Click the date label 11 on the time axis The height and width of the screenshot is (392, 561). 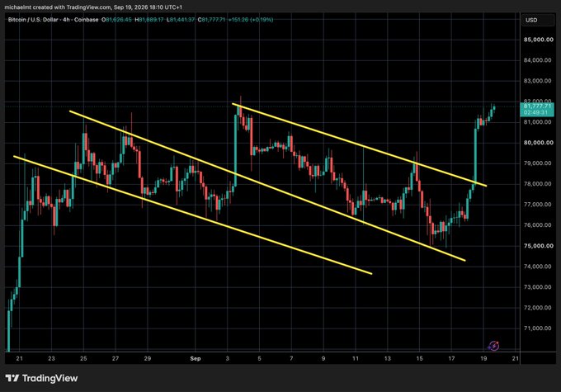click(x=356, y=358)
